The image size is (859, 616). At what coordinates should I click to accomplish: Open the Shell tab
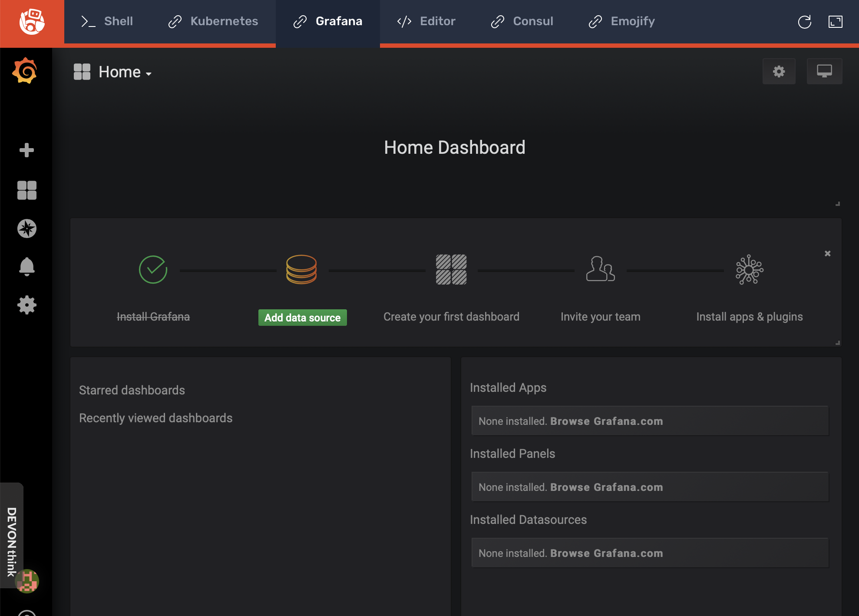click(x=107, y=21)
